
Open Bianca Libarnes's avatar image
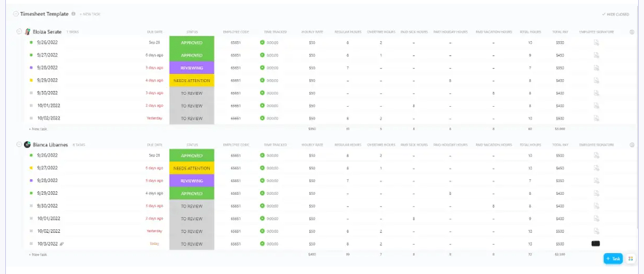(x=28, y=144)
